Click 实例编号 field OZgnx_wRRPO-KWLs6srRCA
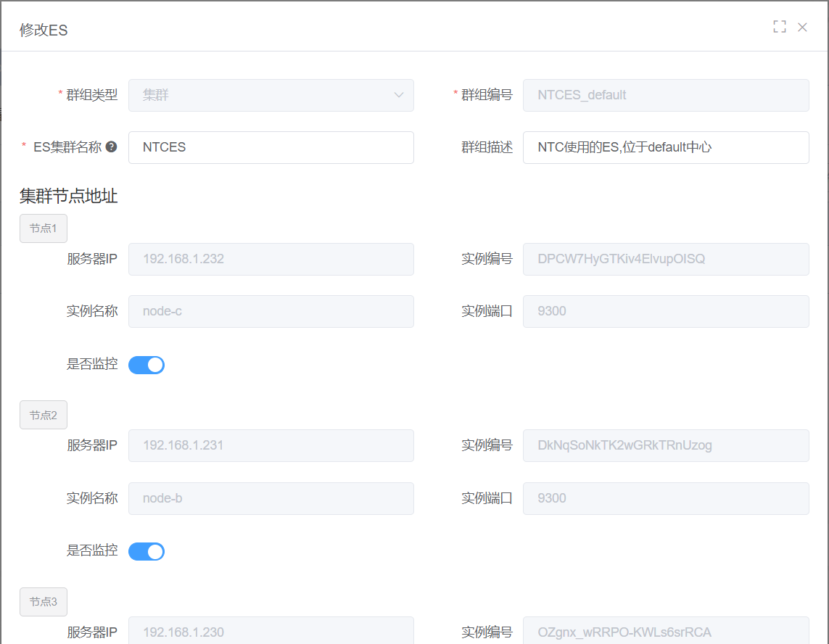 (x=666, y=631)
